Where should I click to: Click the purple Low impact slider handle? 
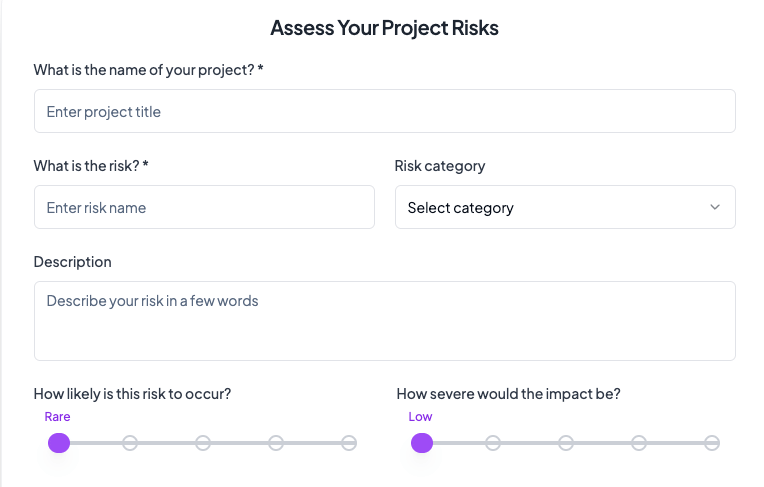(422, 443)
